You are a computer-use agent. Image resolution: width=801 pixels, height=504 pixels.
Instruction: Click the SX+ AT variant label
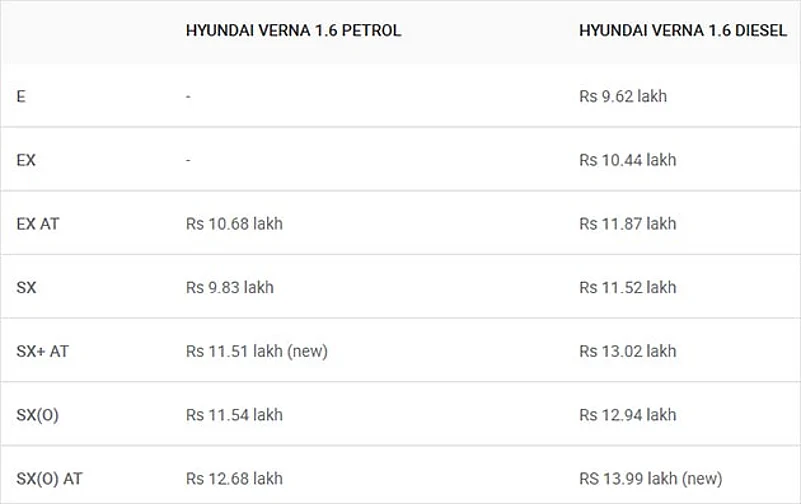(x=43, y=351)
